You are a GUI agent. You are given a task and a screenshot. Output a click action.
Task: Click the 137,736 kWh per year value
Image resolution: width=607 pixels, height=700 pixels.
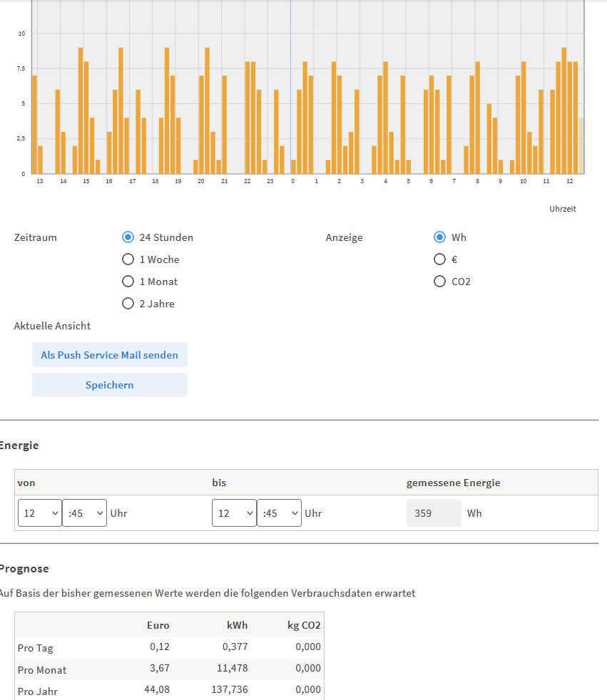pyautogui.click(x=230, y=689)
